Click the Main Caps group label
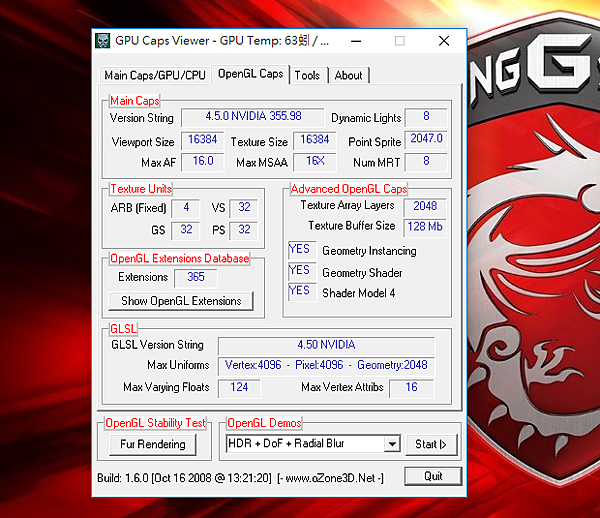 coord(135,101)
